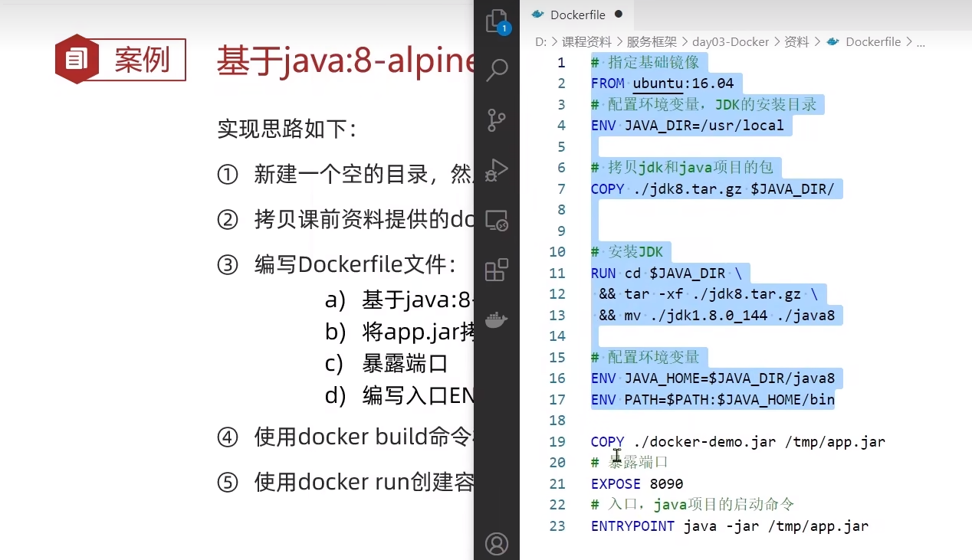Click the unsaved dot on Dockerfile tab
The width and height of the screenshot is (972, 560).
(619, 14)
